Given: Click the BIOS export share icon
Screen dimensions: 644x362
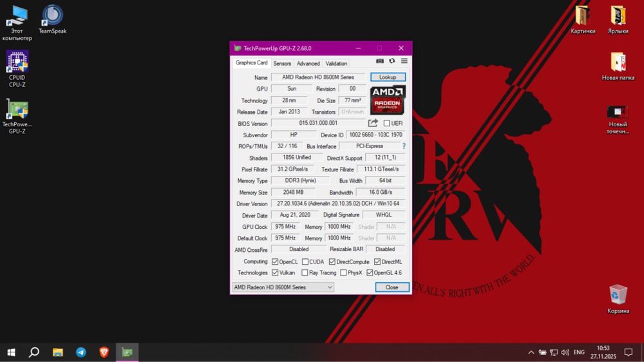Looking at the screenshot, I should tap(373, 123).
